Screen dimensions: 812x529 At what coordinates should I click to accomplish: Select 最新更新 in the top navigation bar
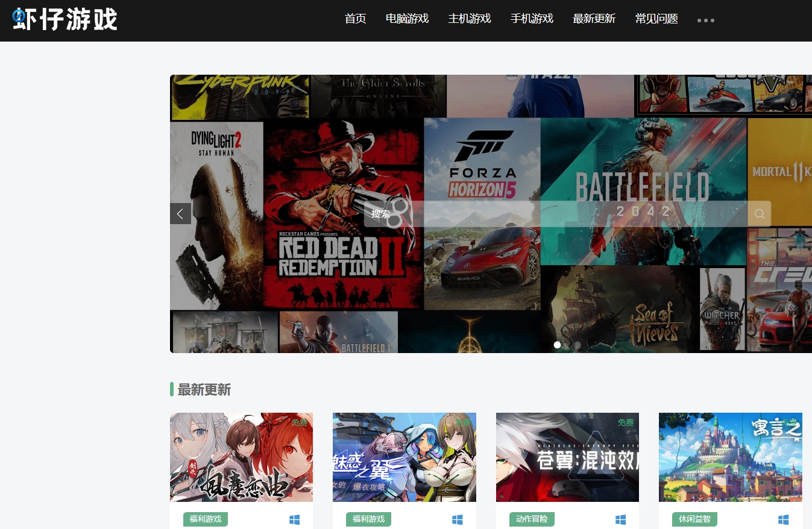[x=594, y=19]
